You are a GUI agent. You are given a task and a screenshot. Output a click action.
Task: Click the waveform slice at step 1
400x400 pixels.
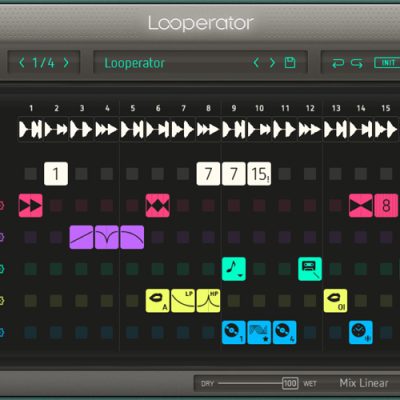[x=31, y=129]
